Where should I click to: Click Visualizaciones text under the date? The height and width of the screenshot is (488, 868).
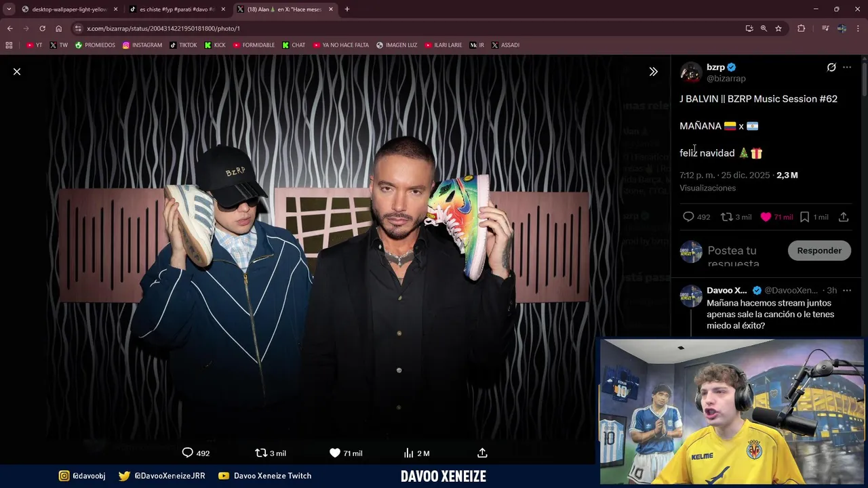[707, 188]
